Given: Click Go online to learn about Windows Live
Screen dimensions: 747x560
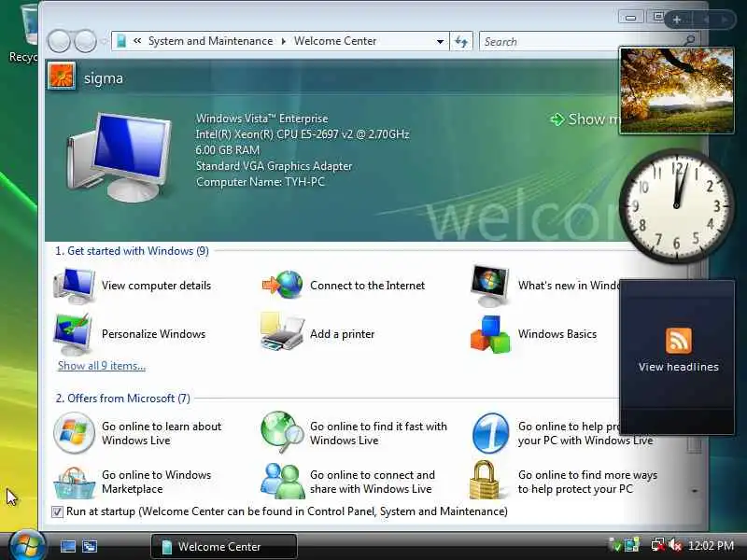Looking at the screenshot, I should pos(162,433).
